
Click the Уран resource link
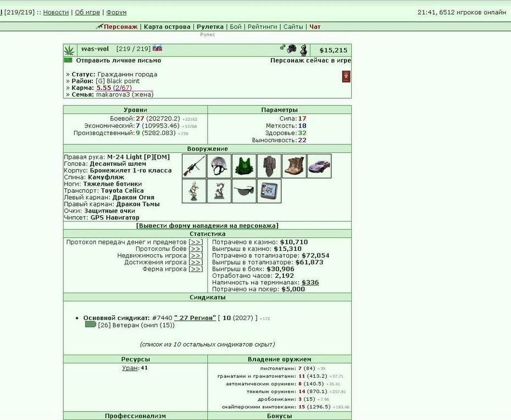[130, 368]
